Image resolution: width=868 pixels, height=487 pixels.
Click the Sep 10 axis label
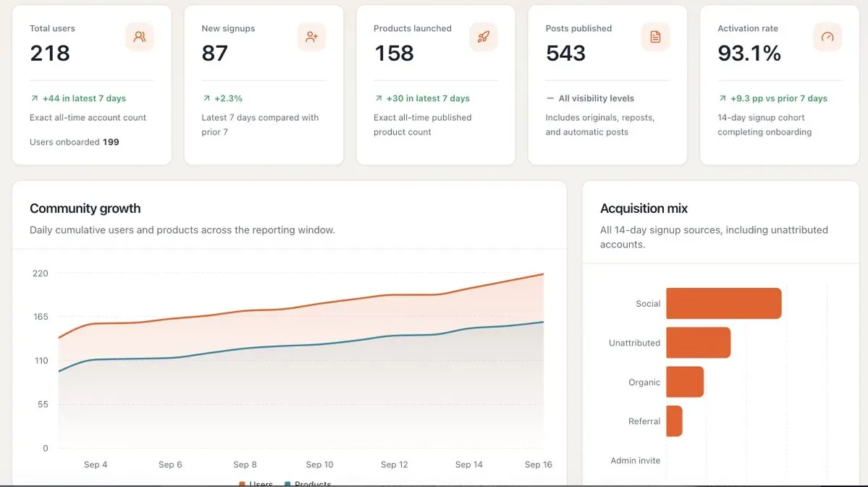[x=319, y=465]
